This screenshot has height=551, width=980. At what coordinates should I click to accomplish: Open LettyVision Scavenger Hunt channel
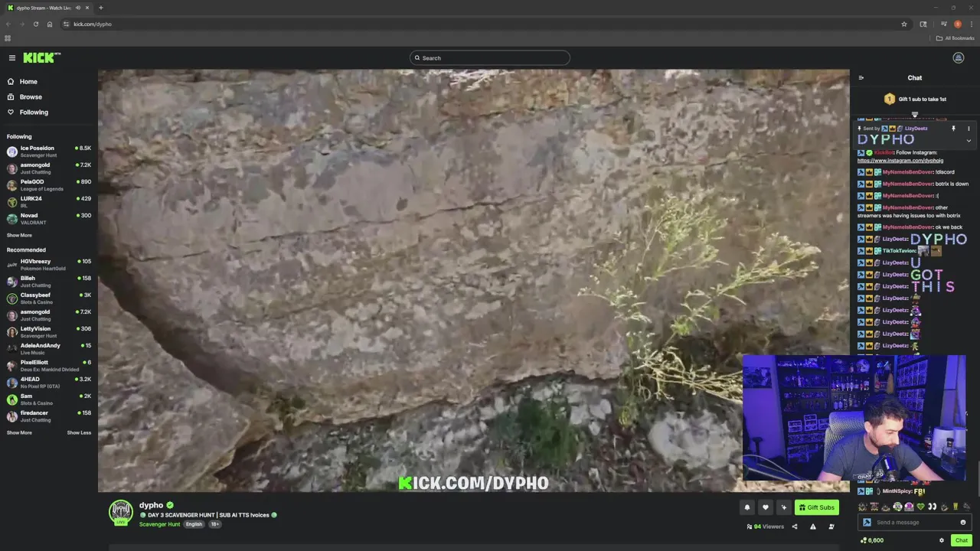tap(48, 332)
